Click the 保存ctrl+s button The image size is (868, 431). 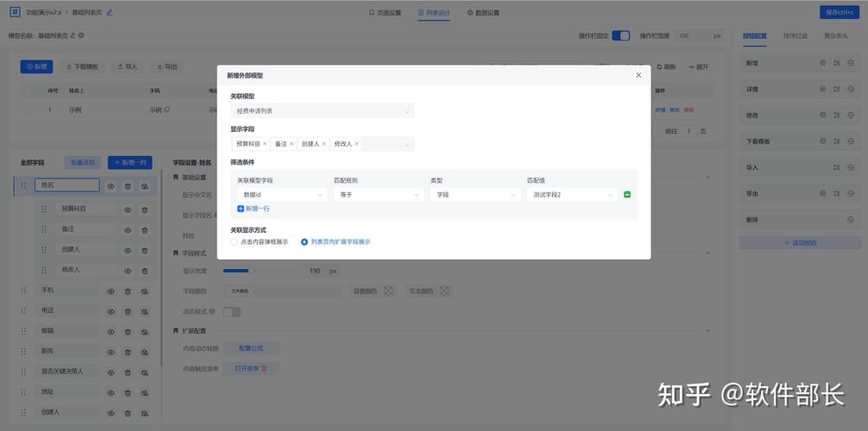(x=840, y=12)
